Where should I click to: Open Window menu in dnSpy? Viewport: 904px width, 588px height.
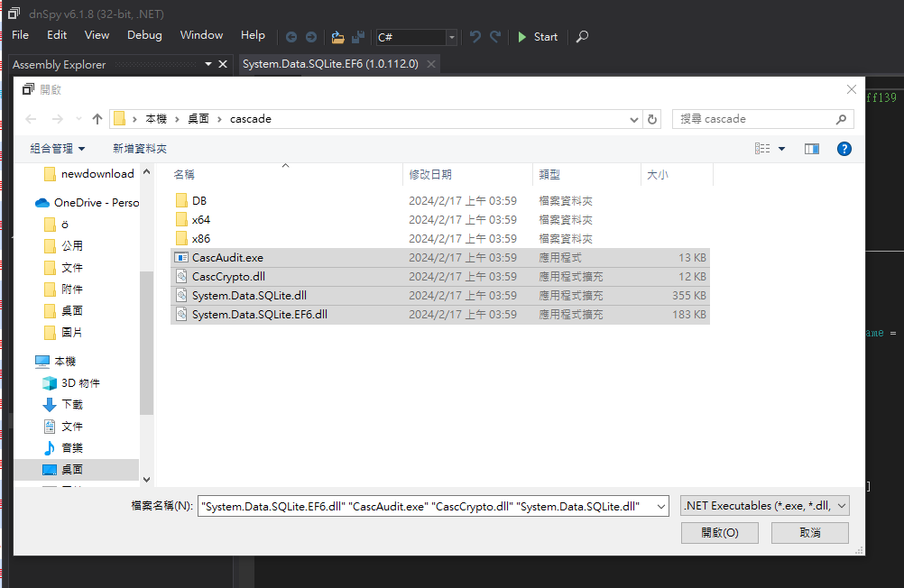coord(201,35)
